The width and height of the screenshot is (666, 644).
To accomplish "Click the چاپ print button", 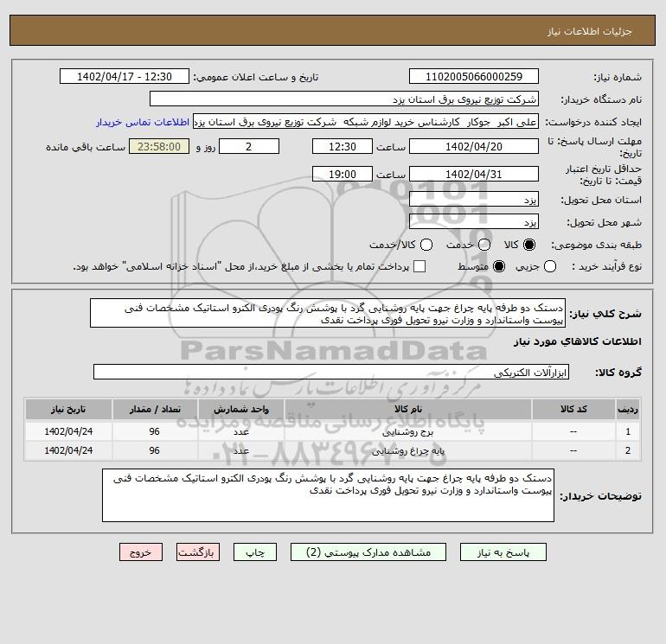I will click(255, 552).
